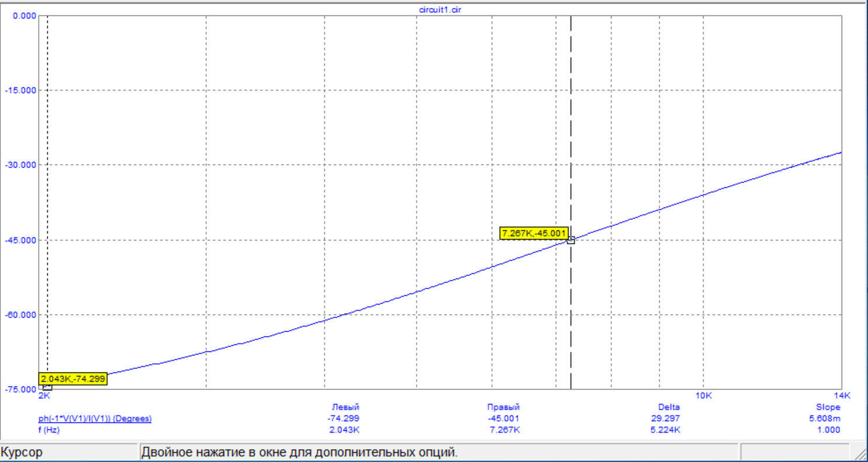Image resolution: width=868 pixels, height=462 pixels.
Task: Click the -60.000 Y-axis label
Action: click(x=21, y=315)
